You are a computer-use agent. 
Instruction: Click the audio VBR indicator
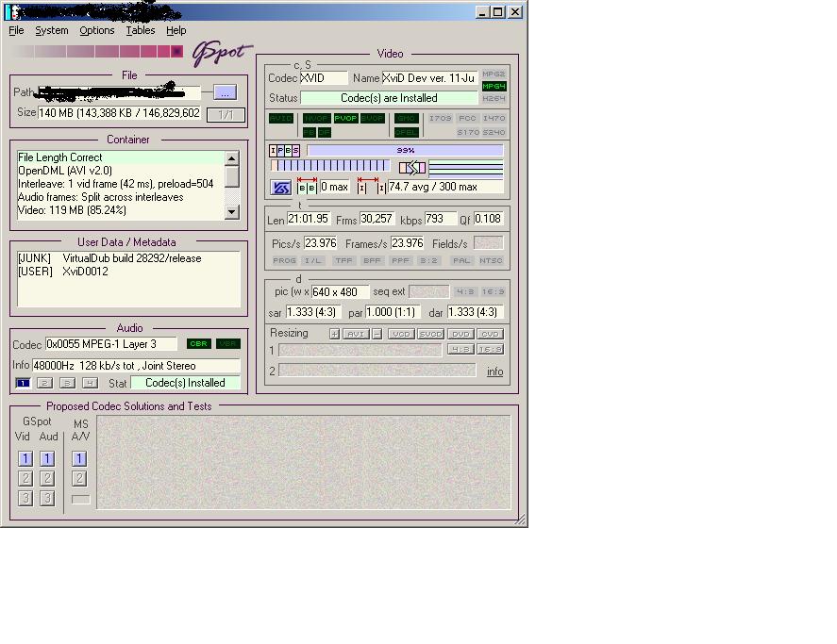click(228, 343)
